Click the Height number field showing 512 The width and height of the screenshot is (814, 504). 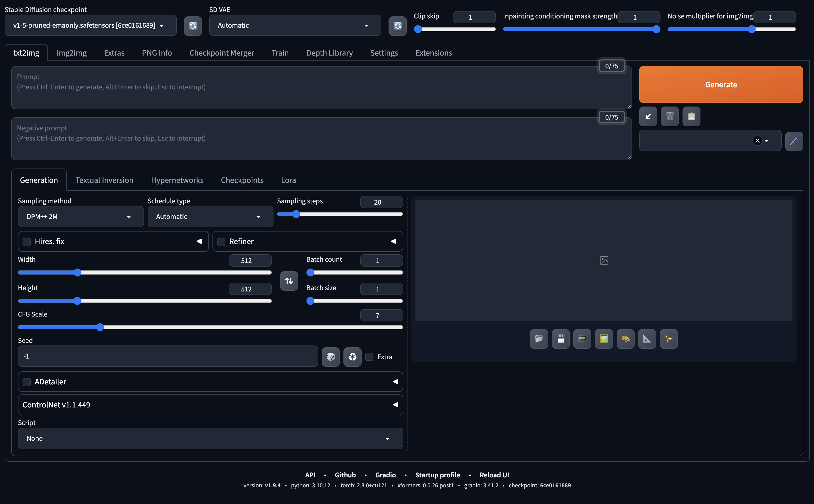point(250,289)
